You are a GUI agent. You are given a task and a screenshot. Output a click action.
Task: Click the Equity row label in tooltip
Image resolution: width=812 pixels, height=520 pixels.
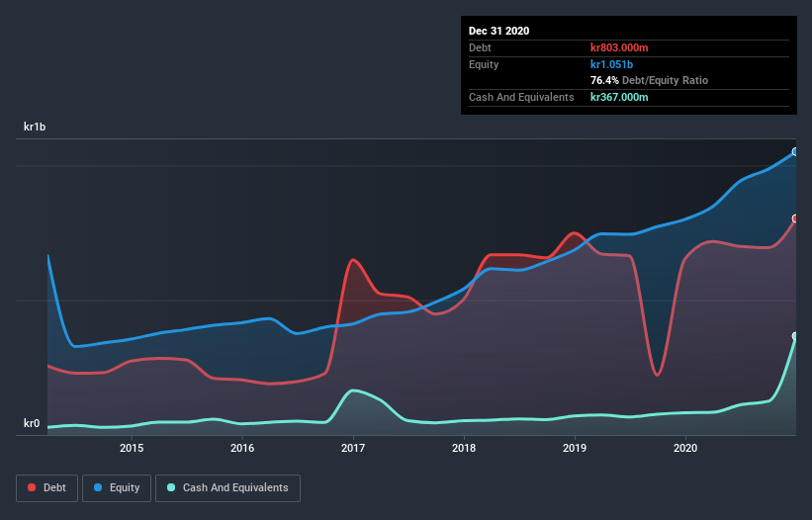[484, 64]
